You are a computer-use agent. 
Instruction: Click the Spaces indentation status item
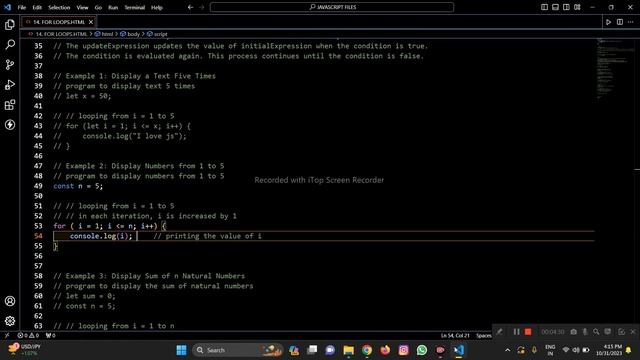click(484, 336)
